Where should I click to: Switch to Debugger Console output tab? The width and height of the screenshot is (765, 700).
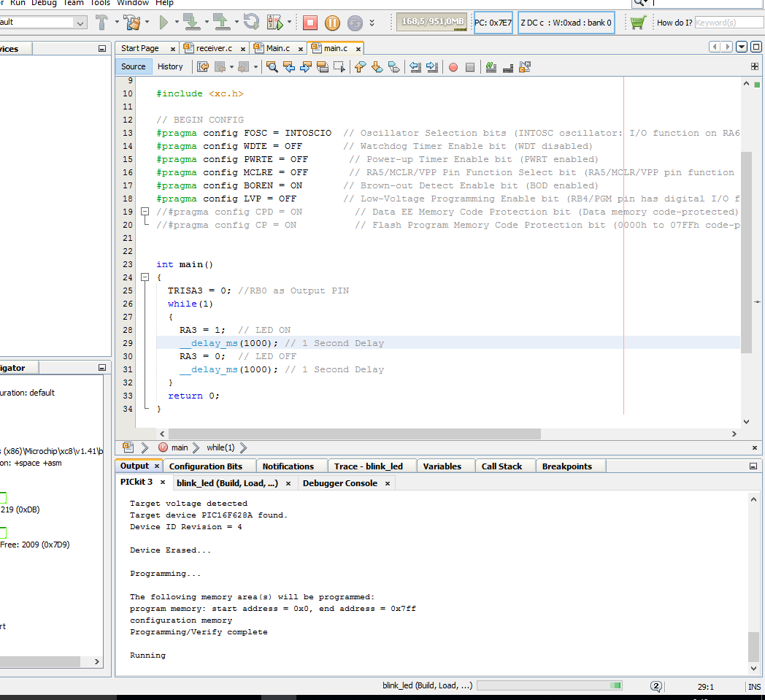tap(339, 483)
